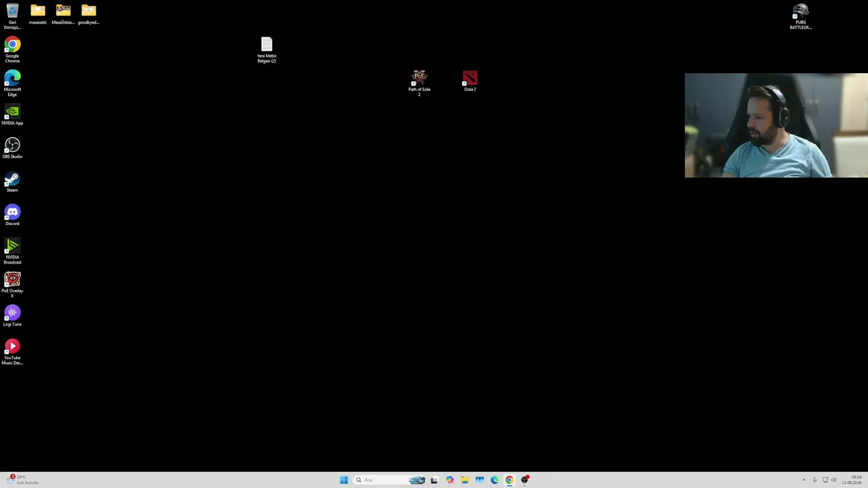The width and height of the screenshot is (868, 488).
Task: Select the Path of Exile 2 shortcut
Action: tap(419, 83)
